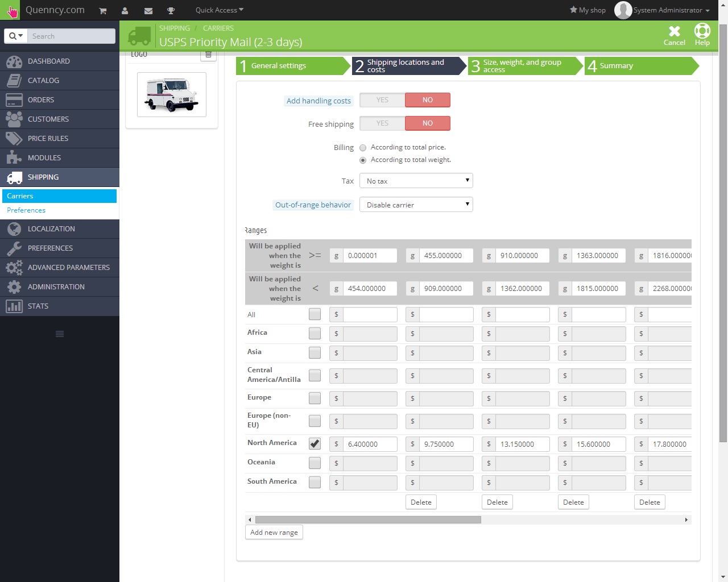Check the Oceania zone checkbox
This screenshot has height=582, width=728.
tap(315, 463)
